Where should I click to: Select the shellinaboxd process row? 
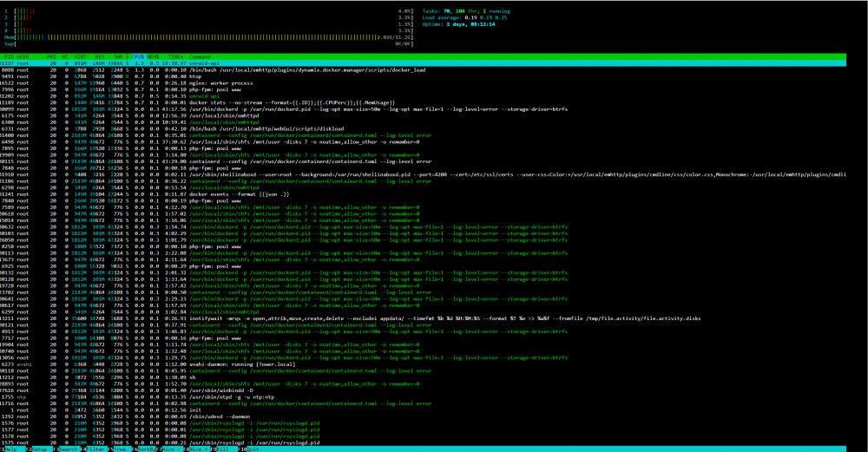tap(423, 175)
